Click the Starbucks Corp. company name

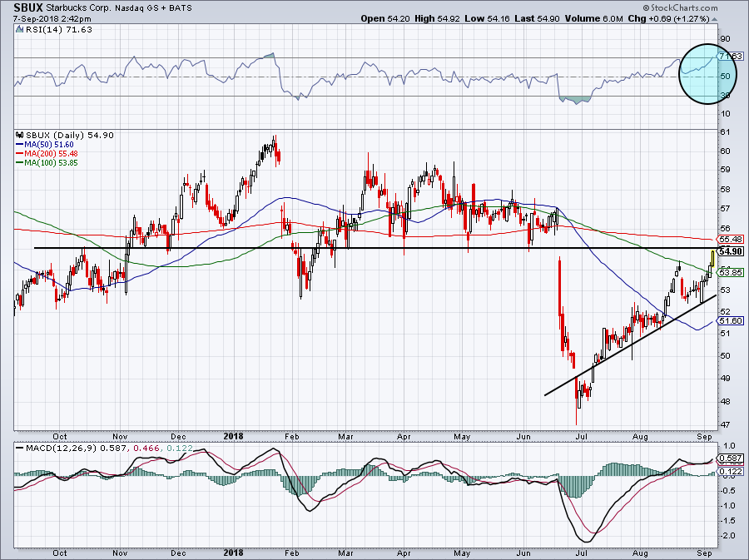pos(78,8)
